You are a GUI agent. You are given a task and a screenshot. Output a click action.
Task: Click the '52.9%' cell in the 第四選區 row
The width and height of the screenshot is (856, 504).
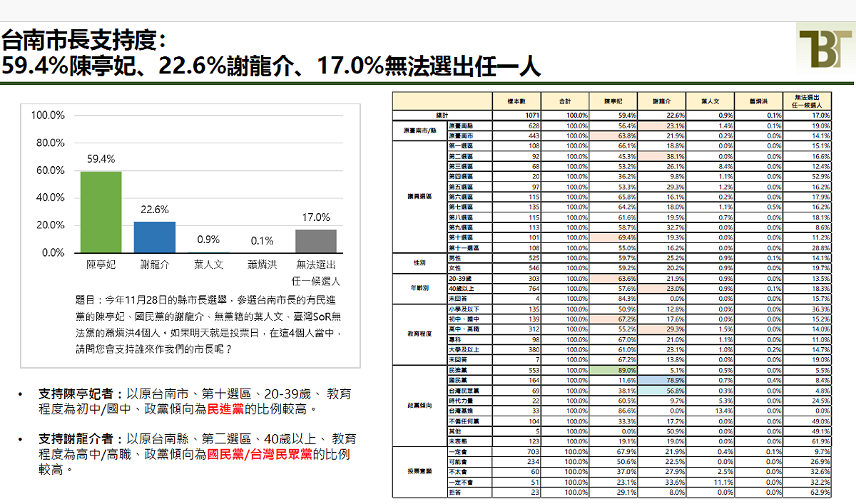(820, 176)
